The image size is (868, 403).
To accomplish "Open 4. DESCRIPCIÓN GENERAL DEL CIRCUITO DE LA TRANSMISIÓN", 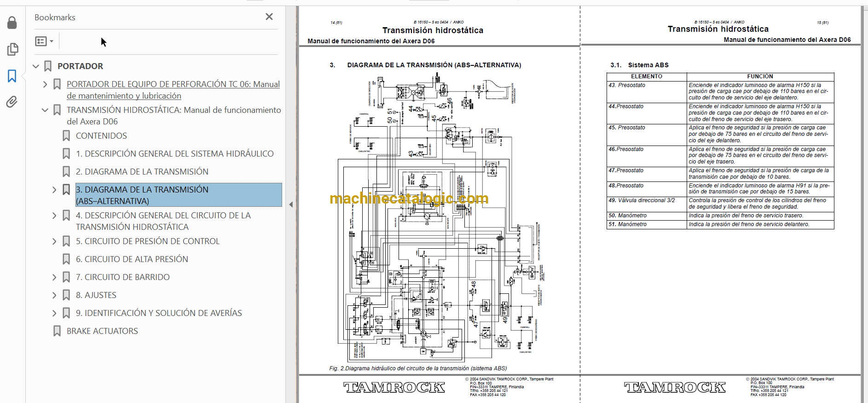I will pos(163,221).
